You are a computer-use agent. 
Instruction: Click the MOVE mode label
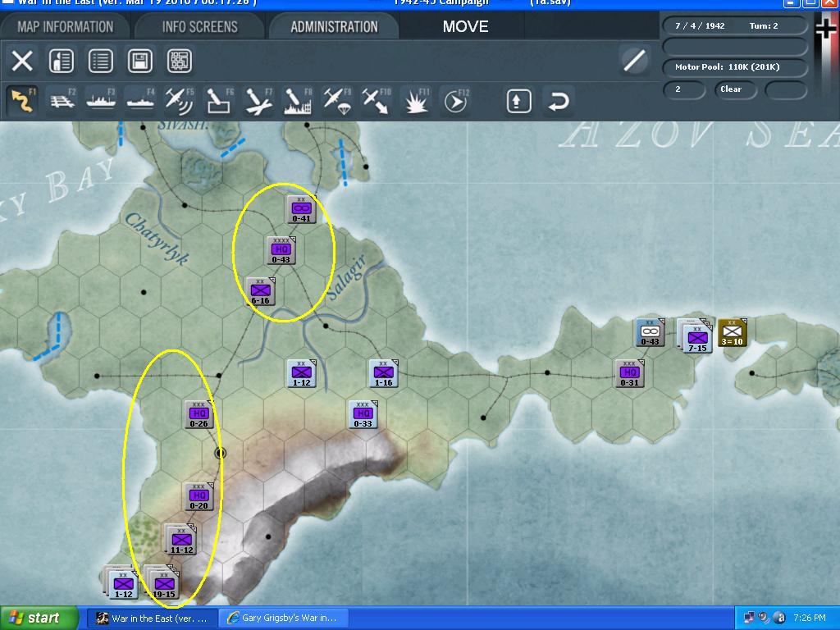point(465,27)
